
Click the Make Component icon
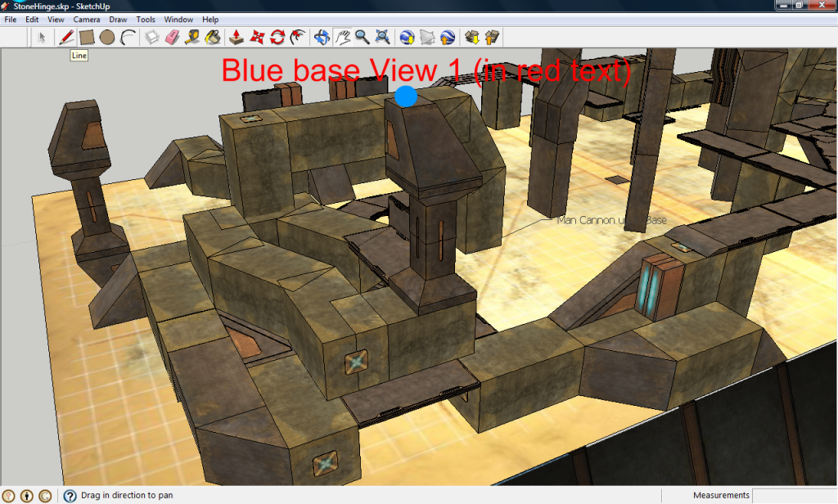(152, 38)
